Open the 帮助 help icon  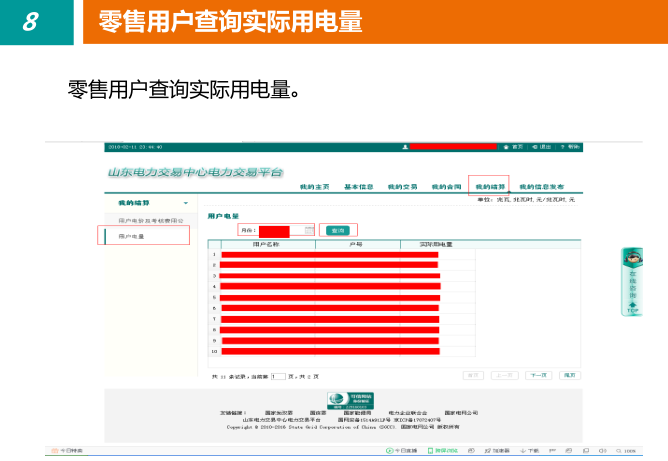click(563, 146)
